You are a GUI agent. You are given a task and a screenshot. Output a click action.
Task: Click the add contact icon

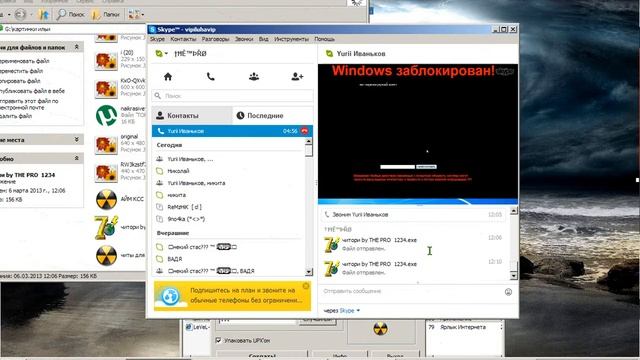pyautogui.click(x=297, y=77)
